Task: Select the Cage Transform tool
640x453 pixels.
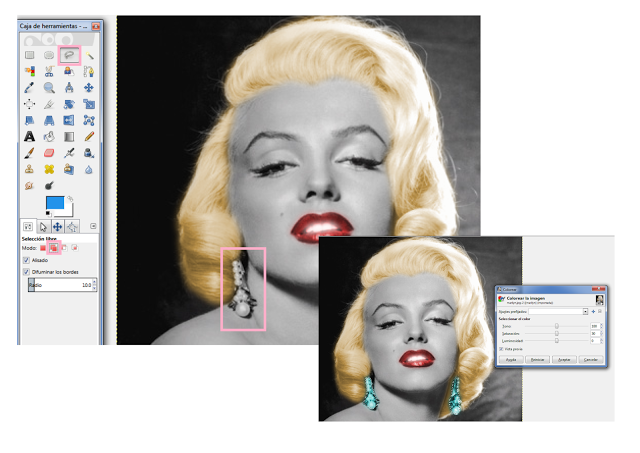Action: [89, 120]
